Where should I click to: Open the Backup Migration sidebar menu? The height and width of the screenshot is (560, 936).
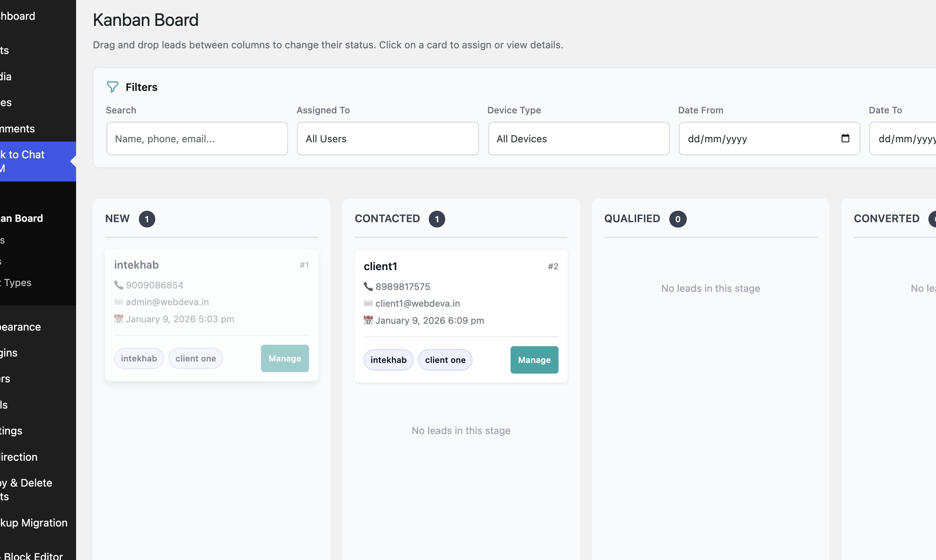(x=34, y=523)
